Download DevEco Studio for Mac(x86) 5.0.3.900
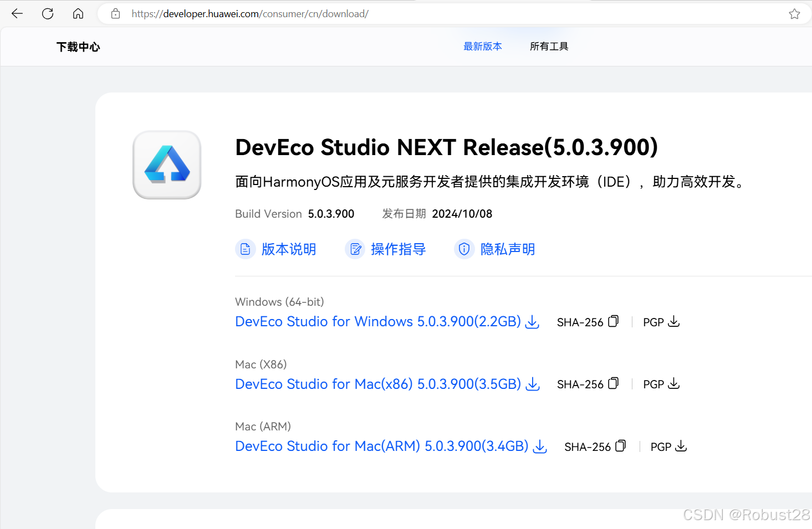The height and width of the screenshot is (529, 812). [x=378, y=384]
